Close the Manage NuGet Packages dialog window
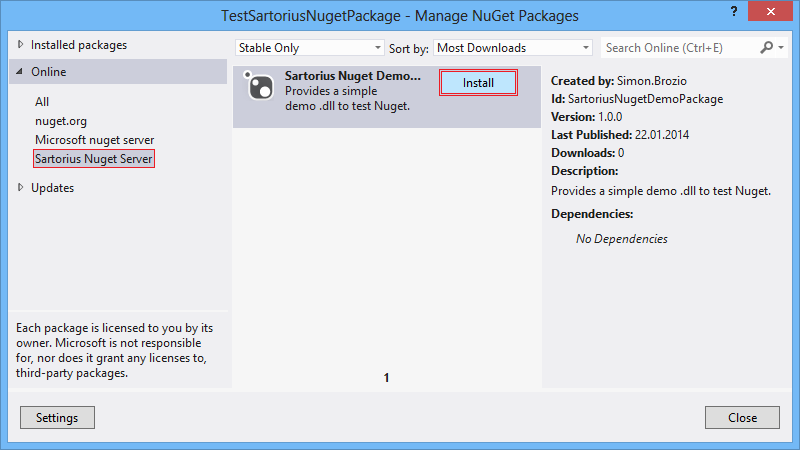This screenshot has width=800, height=450. (x=770, y=11)
